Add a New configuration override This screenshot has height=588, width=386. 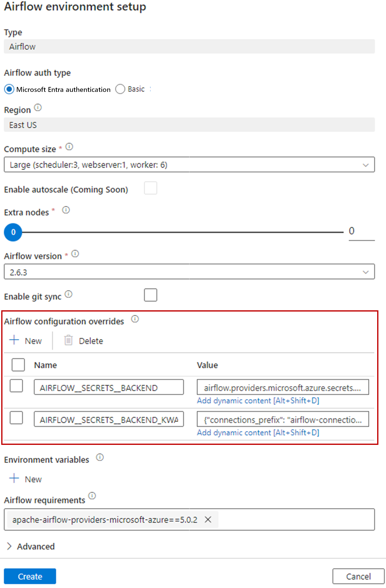pos(26,341)
